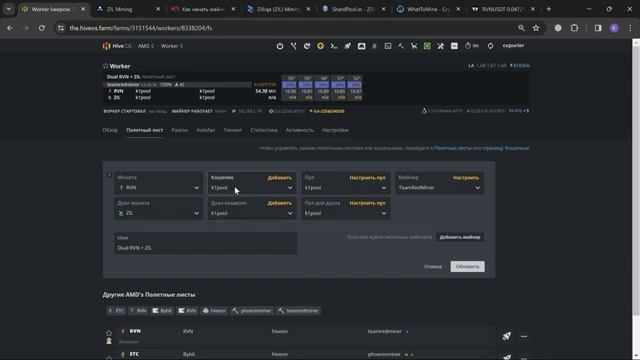Click Настроить link for Майнер
Viewport: 640px width, 360px height.
(466, 178)
